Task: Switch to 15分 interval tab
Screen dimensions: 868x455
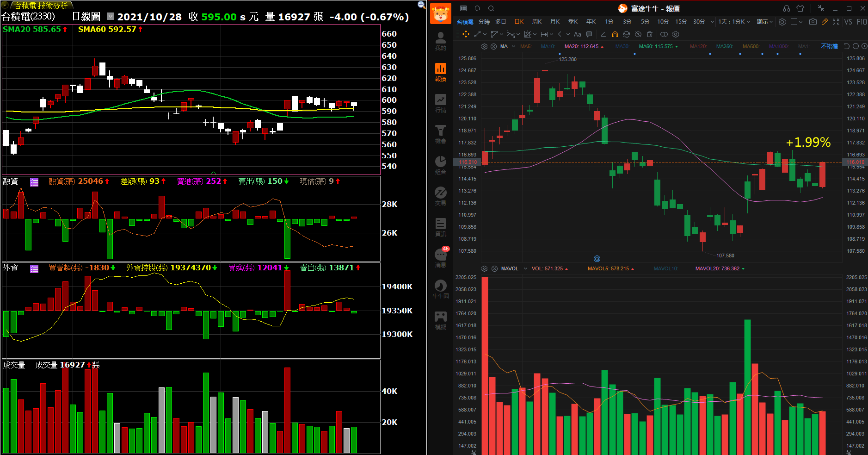Action: point(681,22)
